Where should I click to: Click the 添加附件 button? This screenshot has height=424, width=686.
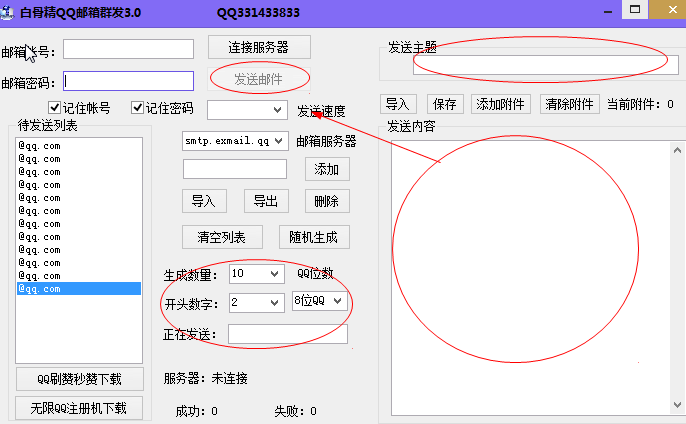pyautogui.click(x=500, y=104)
